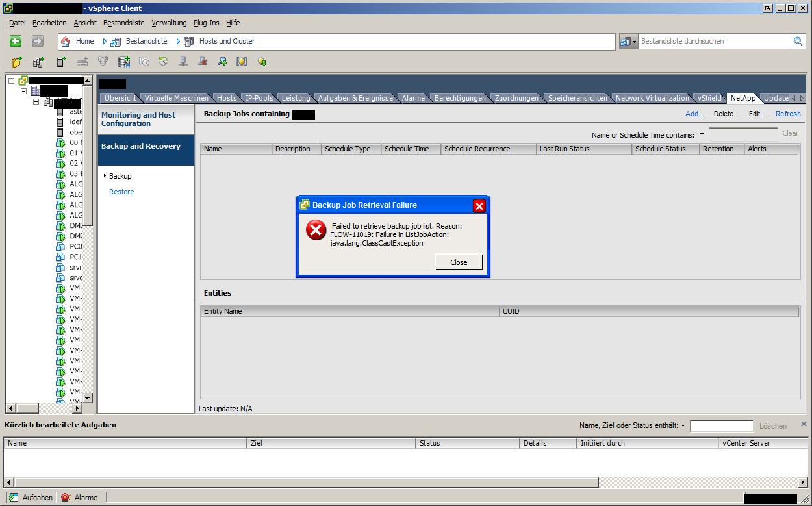Click the bracketed yellow shield toolbar icon
812x506 pixels.
point(242,62)
